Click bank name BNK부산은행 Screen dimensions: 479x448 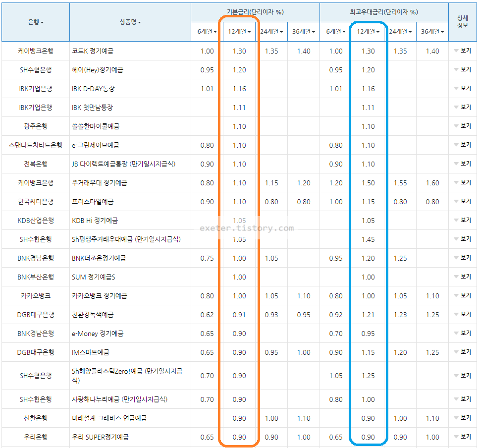click(36, 277)
